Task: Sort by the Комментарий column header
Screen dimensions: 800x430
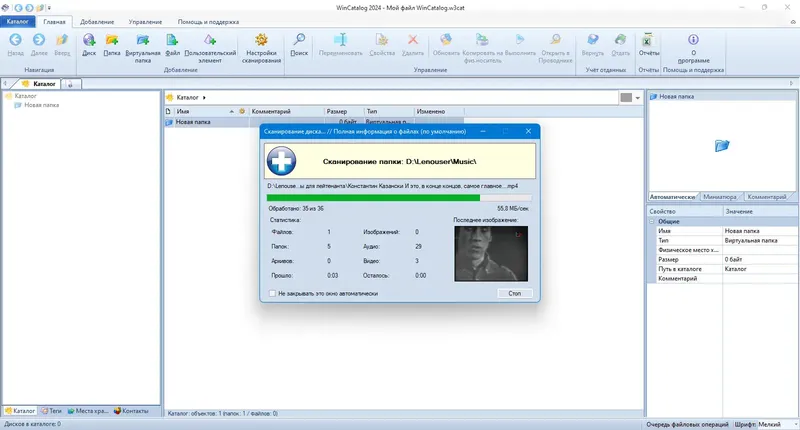Action: pyautogui.click(x=286, y=111)
